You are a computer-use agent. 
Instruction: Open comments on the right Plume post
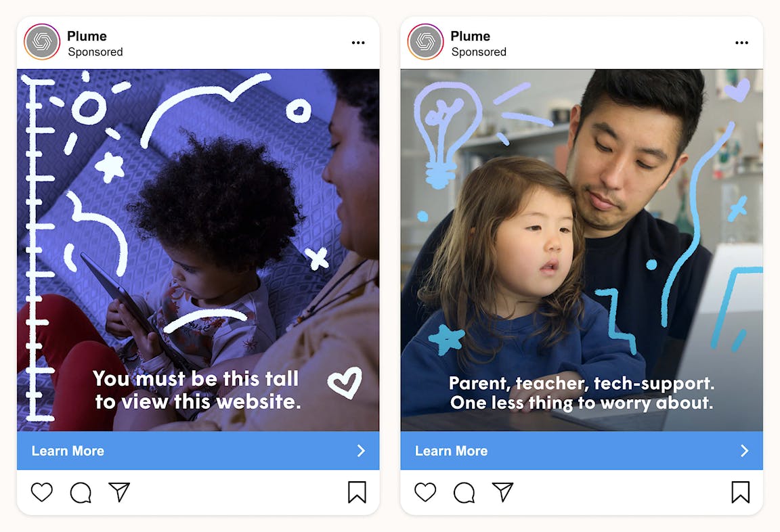point(464,493)
